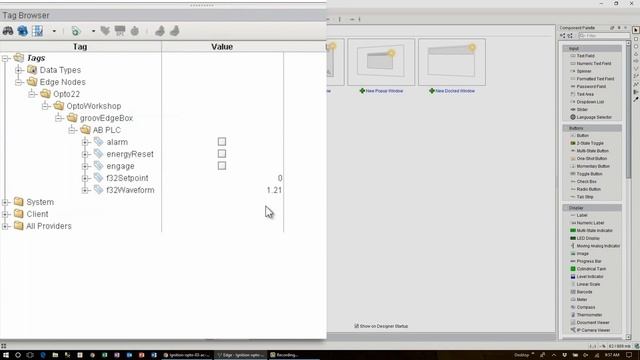Collapse the OptoWorkshop folder
Screen dimensions: 640x360
coord(45,106)
